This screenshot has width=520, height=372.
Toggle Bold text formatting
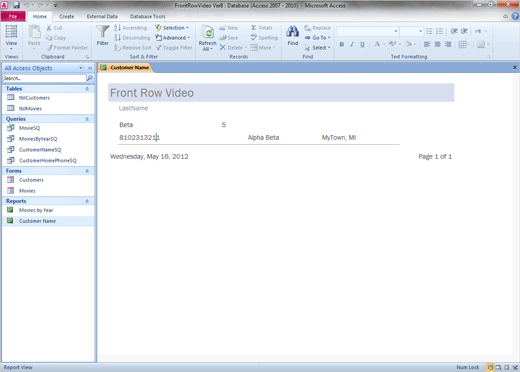click(x=342, y=44)
